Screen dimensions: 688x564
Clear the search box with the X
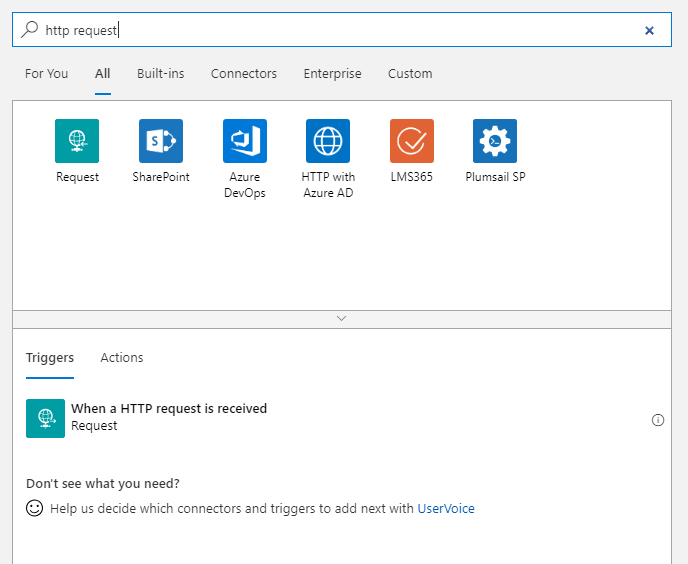649,30
